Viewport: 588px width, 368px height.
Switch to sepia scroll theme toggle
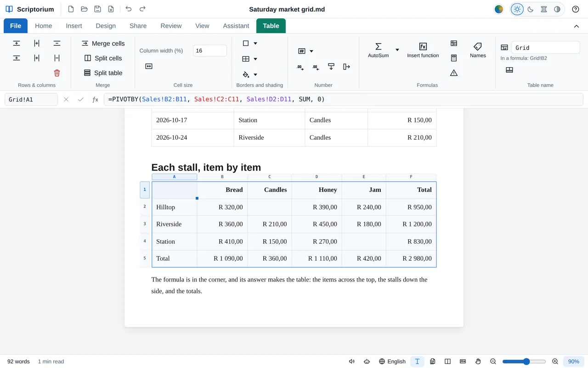(544, 9)
